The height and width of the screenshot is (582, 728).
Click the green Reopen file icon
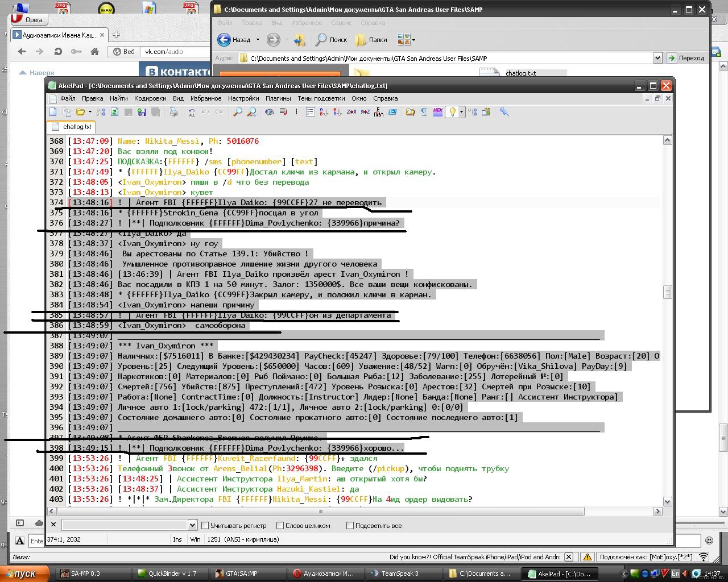114,112
